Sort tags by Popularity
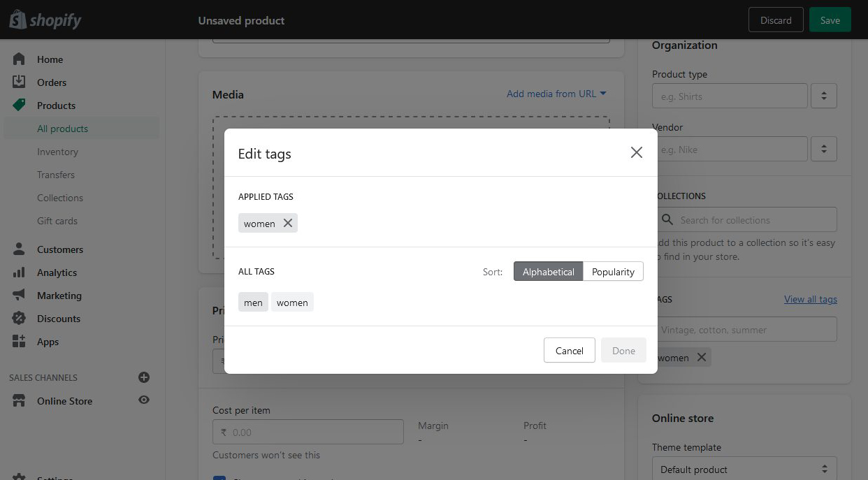 (613, 272)
